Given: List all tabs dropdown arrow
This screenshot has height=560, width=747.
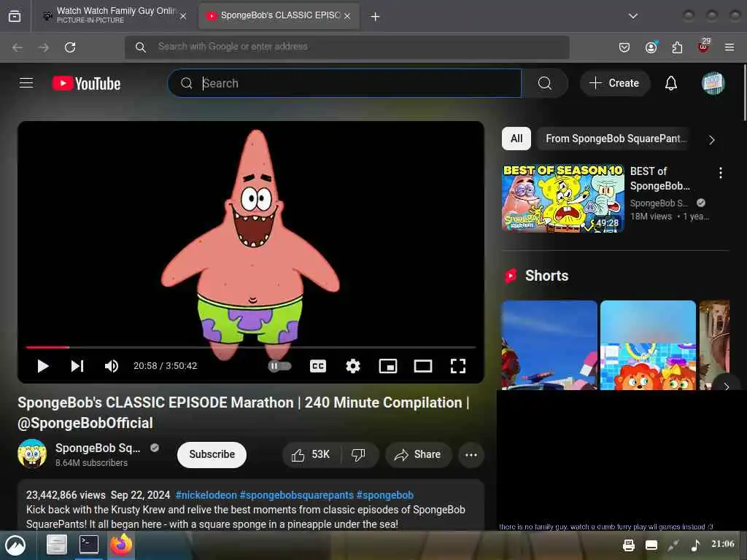Looking at the screenshot, I should click(633, 16).
